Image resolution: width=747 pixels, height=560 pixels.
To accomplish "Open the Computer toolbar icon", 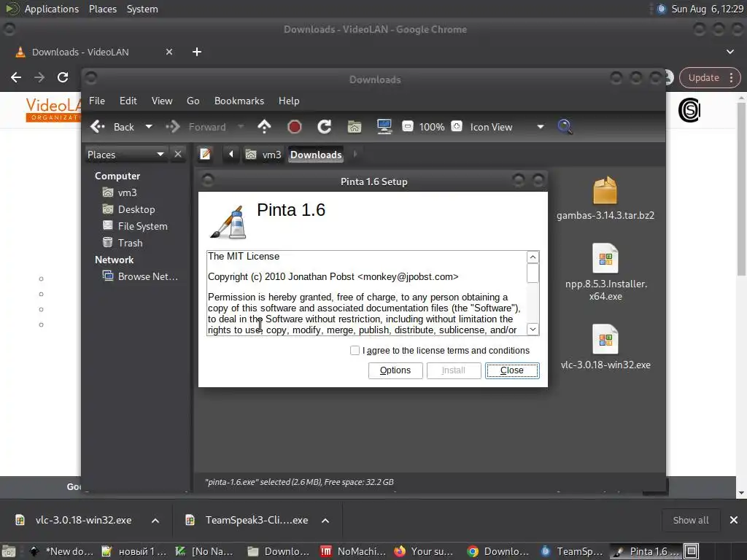I will (384, 127).
